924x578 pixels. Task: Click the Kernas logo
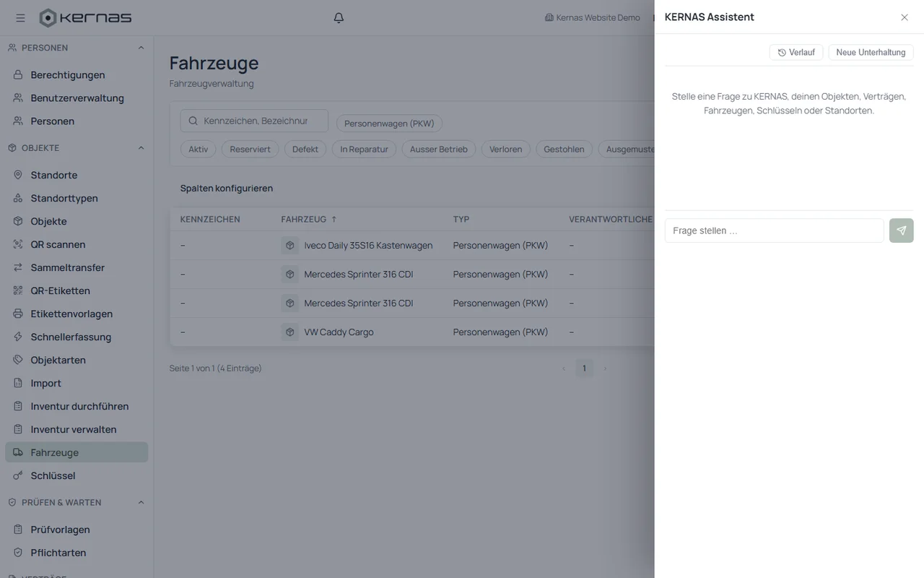point(85,17)
